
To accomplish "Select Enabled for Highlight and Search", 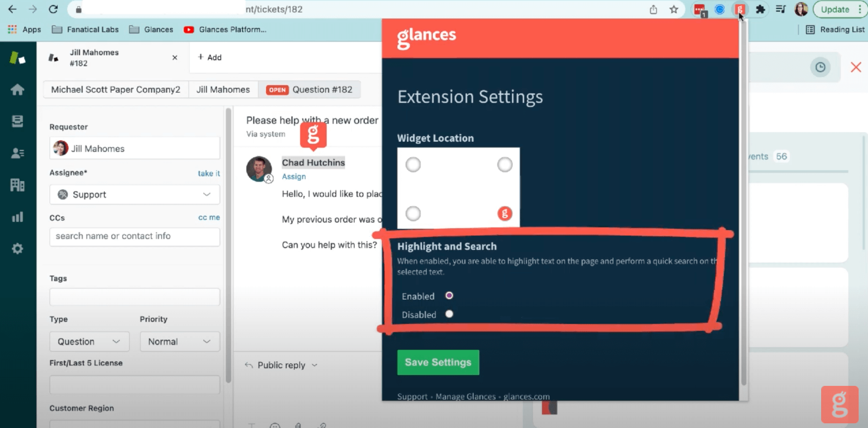I will (449, 295).
